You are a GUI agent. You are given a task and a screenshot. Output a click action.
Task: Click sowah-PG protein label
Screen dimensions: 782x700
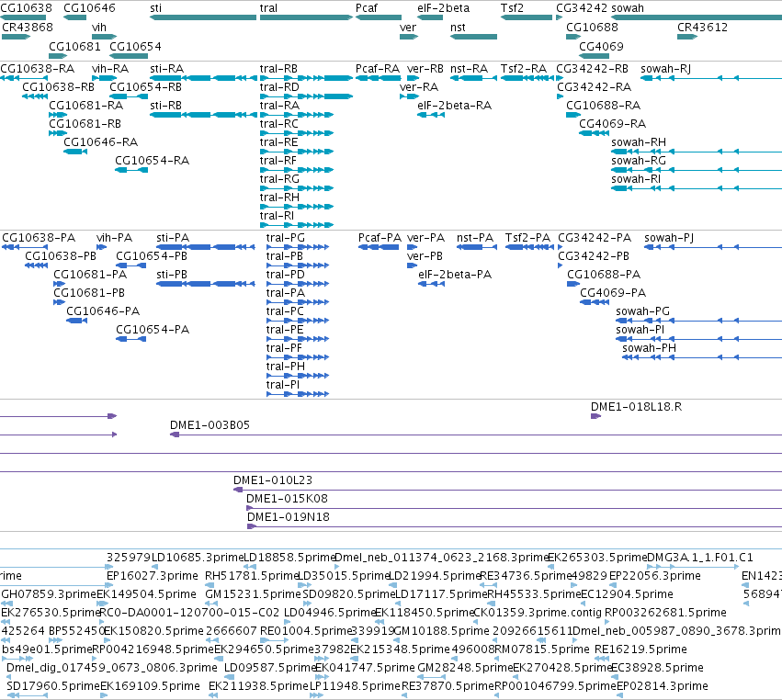[642, 311]
